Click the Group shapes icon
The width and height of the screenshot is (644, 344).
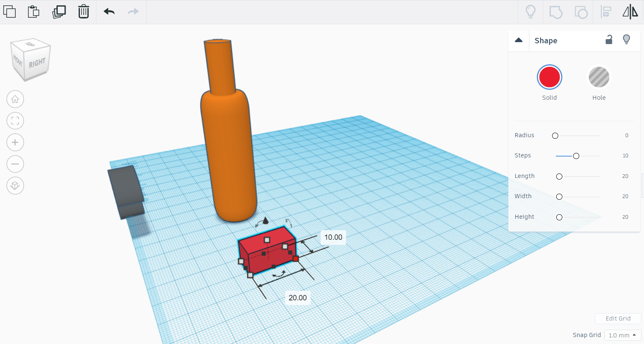(x=556, y=12)
